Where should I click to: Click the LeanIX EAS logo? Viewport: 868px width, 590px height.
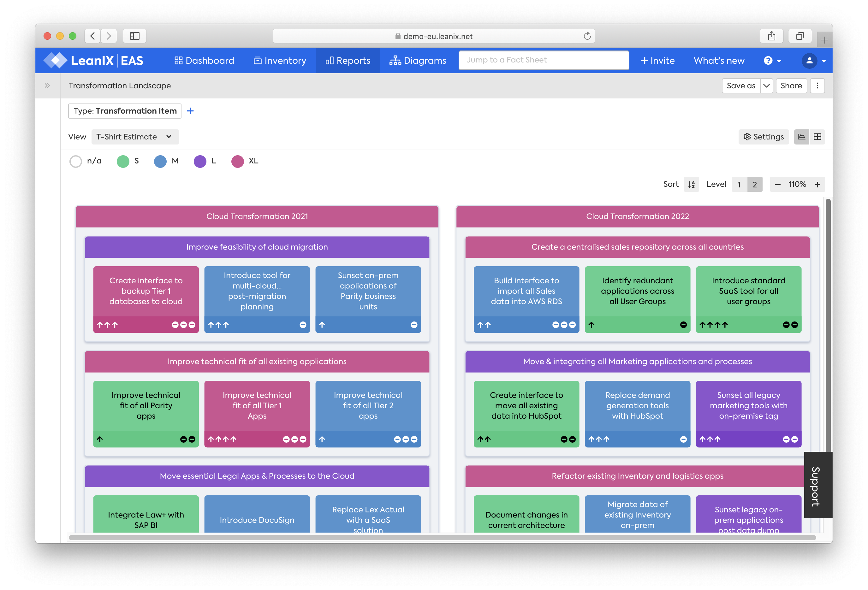[x=93, y=61]
